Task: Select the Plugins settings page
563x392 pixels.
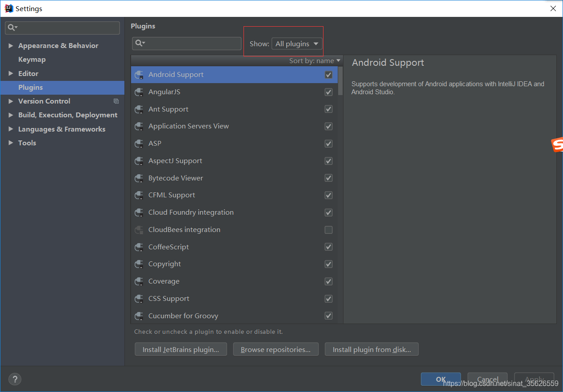Action: click(x=62, y=88)
